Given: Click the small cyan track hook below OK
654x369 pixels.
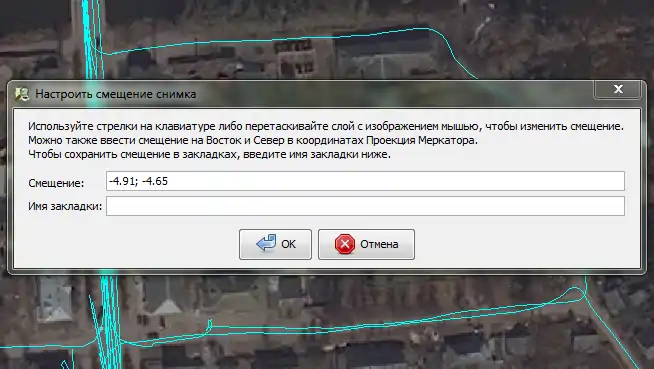Looking at the screenshot, I should point(209,324).
